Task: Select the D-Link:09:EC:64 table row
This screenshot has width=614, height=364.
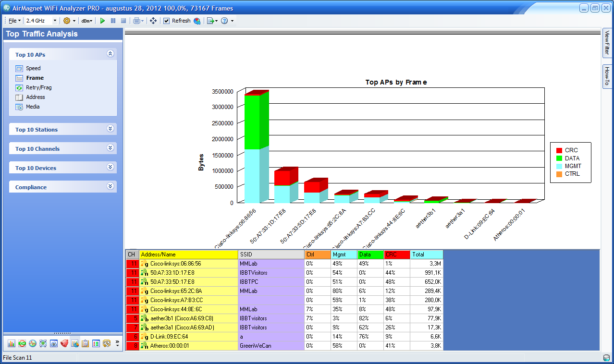Action: click(284, 336)
